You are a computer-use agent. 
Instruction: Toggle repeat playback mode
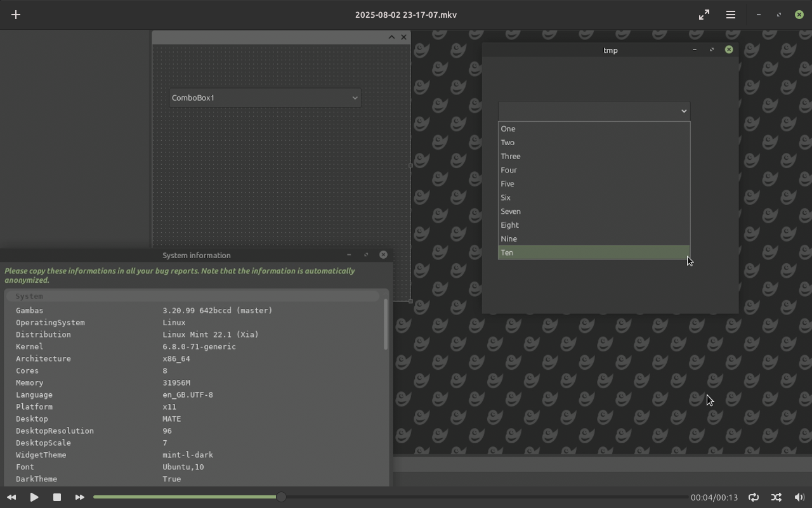(753, 497)
